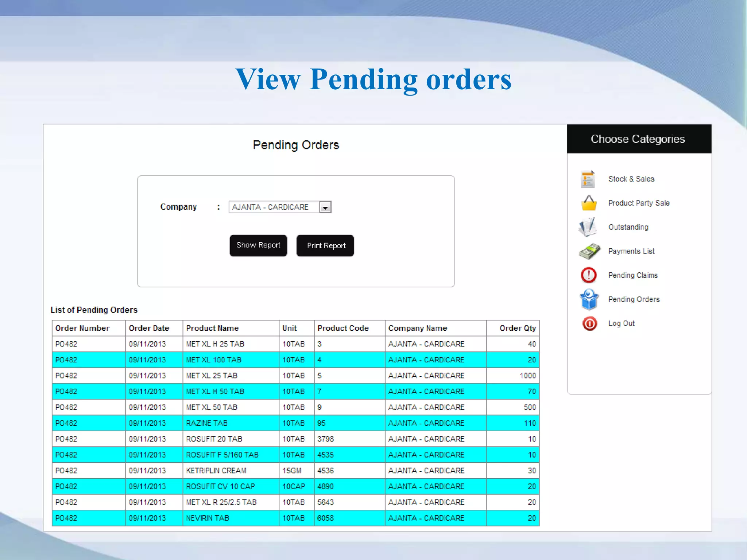Viewport: 747px width, 560px height.
Task: Click the AJANTA - CARDICARE combo box
Action: click(x=280, y=207)
